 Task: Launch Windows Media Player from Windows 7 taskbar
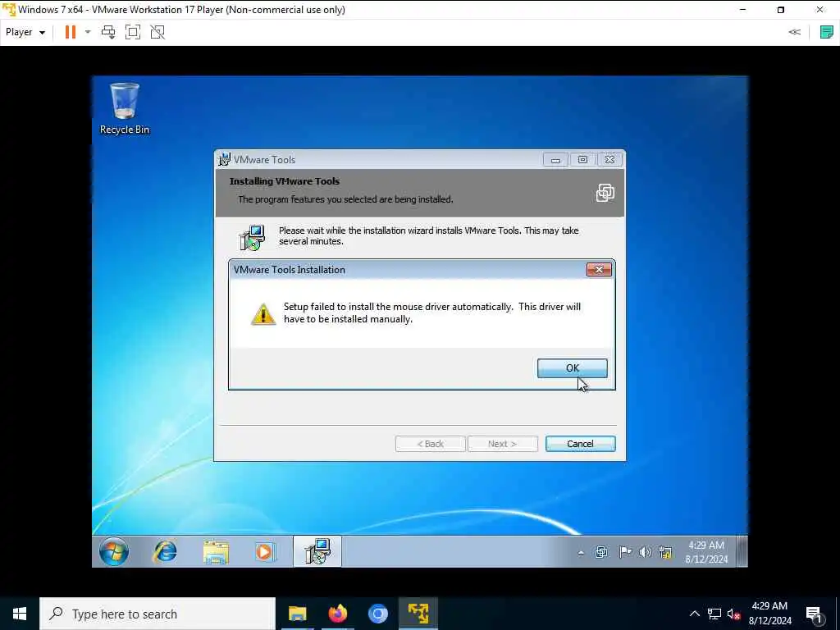(265, 551)
